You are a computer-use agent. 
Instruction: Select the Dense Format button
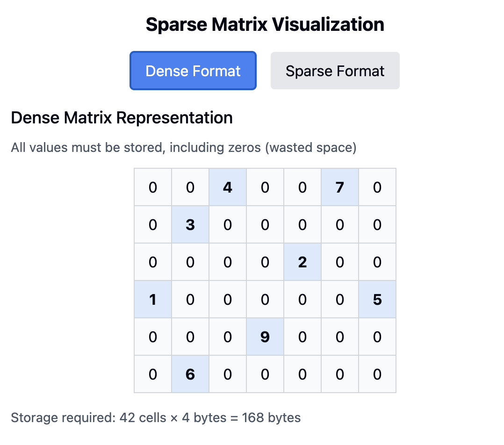[x=193, y=71]
